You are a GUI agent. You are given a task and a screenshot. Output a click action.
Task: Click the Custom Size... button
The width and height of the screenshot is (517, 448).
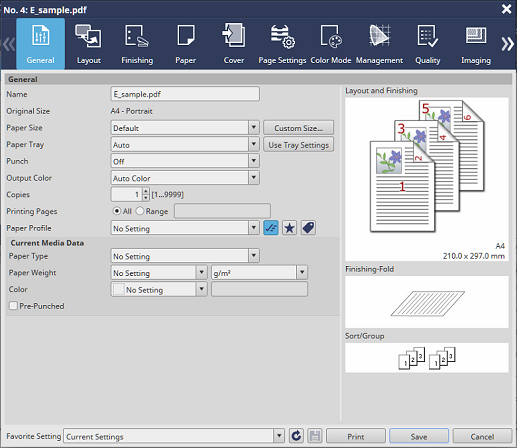tap(299, 128)
